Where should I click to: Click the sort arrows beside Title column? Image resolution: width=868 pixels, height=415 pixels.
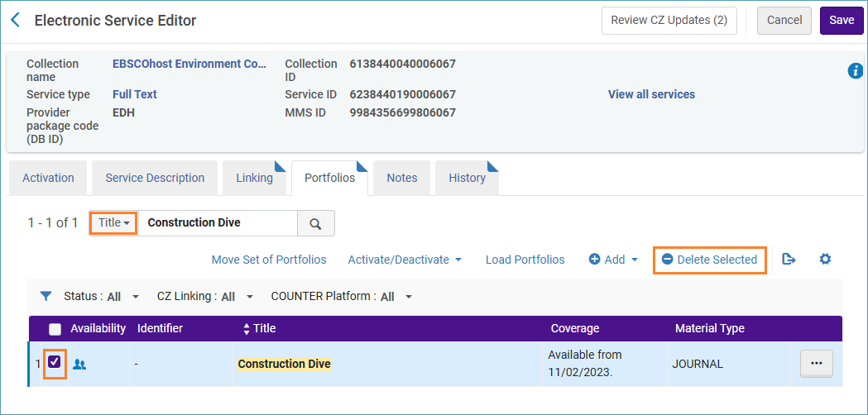click(x=246, y=329)
